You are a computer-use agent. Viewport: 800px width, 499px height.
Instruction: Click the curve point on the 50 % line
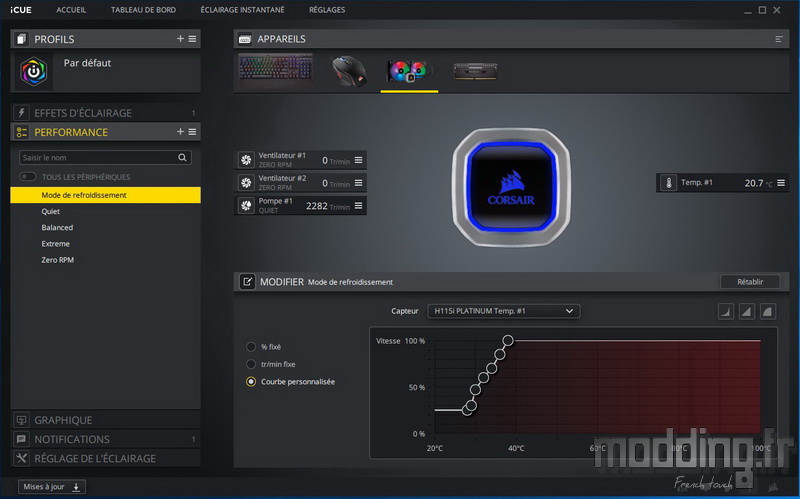pos(475,389)
